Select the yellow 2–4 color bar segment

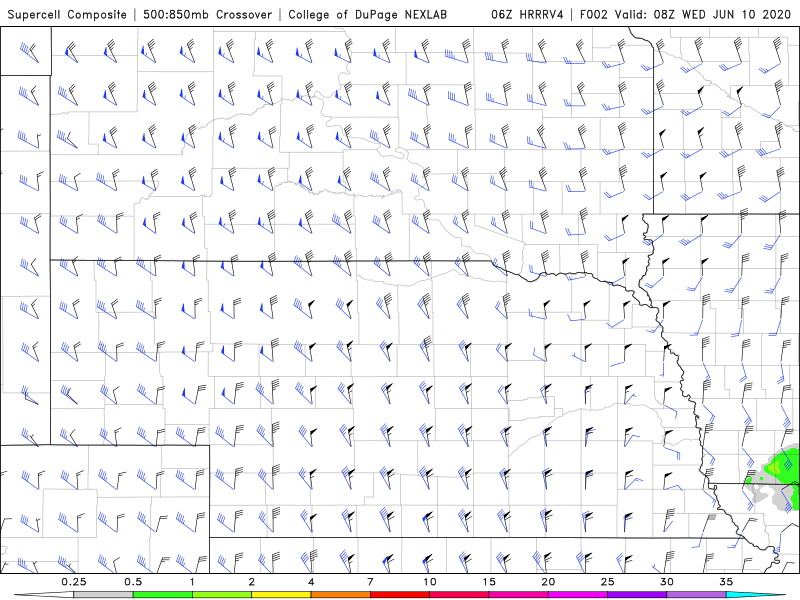click(281, 595)
